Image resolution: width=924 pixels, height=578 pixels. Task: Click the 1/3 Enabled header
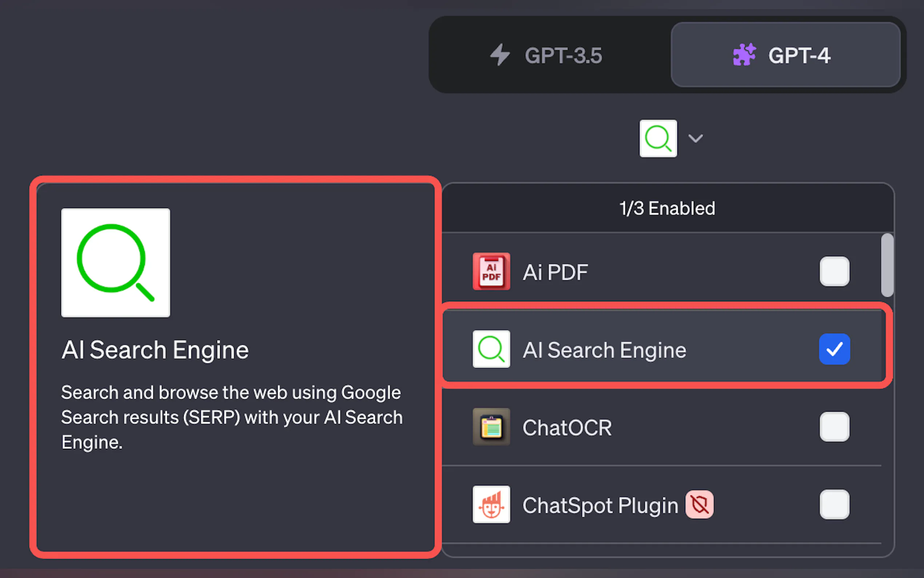[x=667, y=208]
